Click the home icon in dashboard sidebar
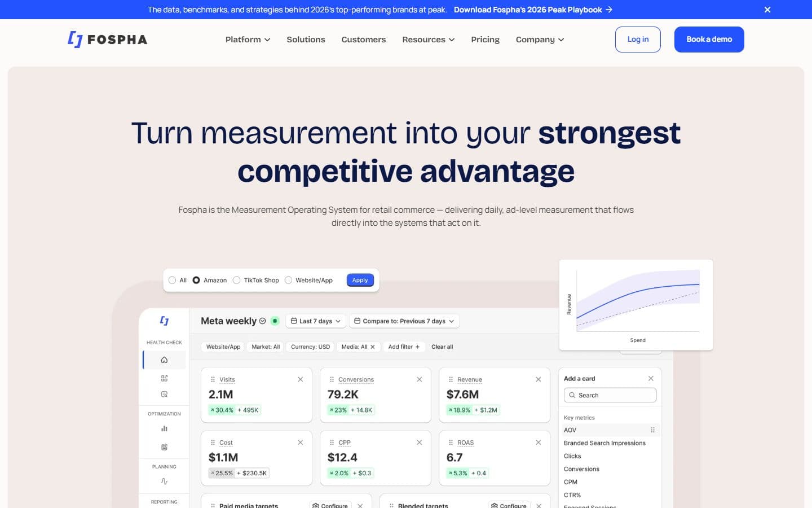This screenshot has width=812, height=508. 164,360
